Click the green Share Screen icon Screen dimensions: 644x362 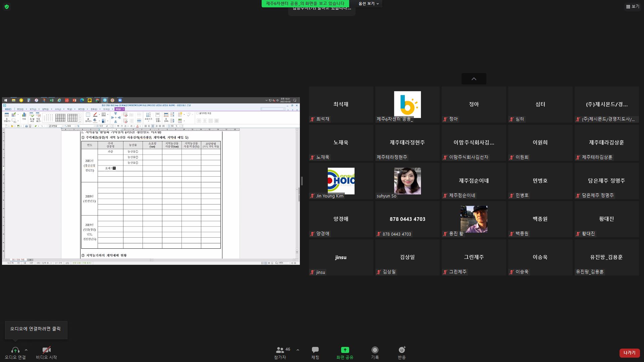tap(345, 350)
